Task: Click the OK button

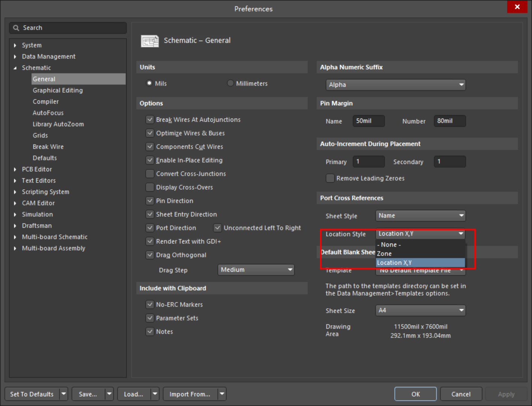Action: (415, 394)
